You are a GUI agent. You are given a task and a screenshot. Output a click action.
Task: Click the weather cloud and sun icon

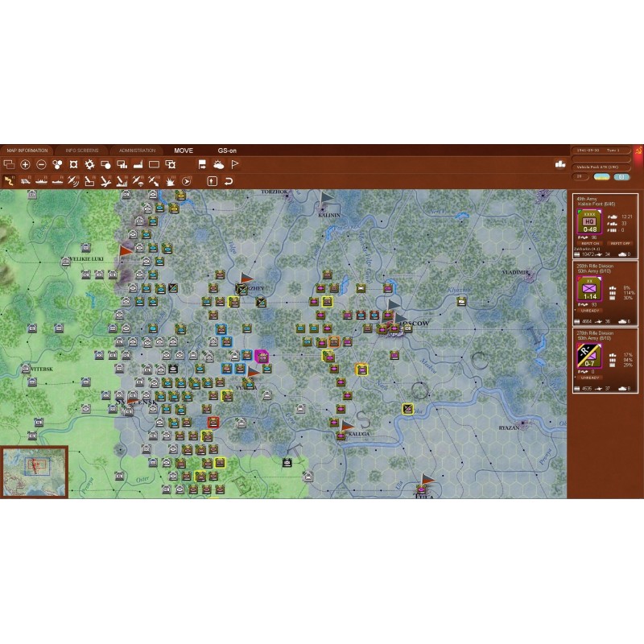[x=218, y=164]
